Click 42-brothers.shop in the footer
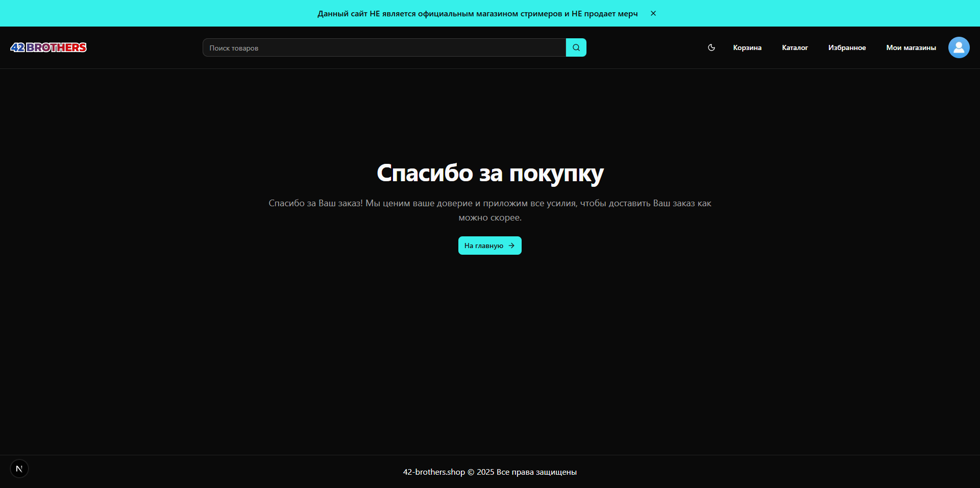 (434, 472)
